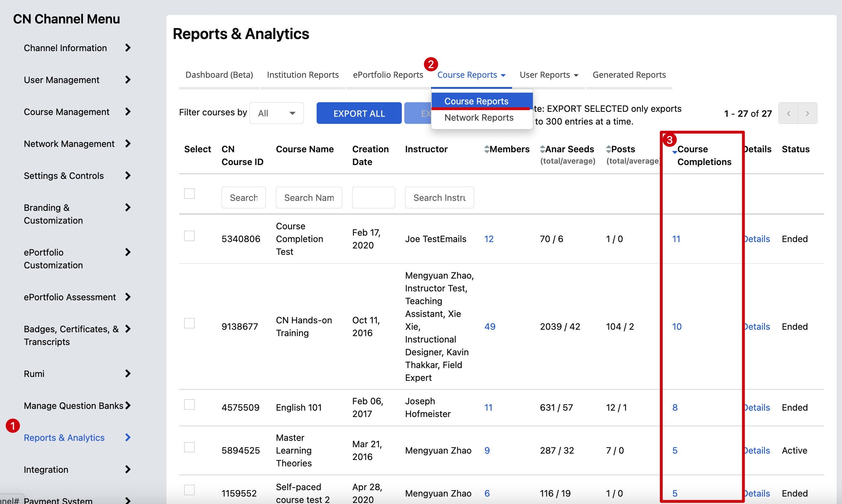Screen dimensions: 842x504
Task: Expand the Branding & Customization chevron
Action: pos(128,208)
